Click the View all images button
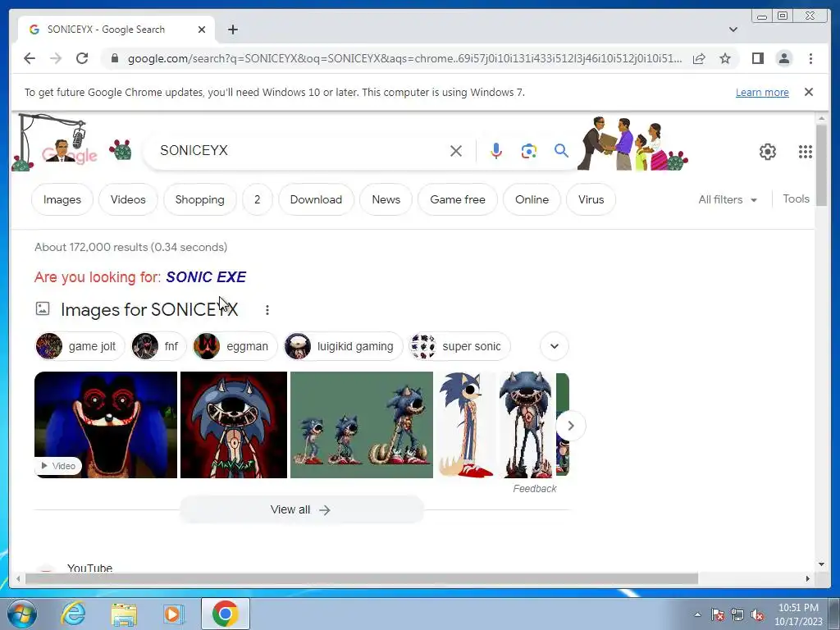Screen dimensions: 840x630 pos(301,509)
